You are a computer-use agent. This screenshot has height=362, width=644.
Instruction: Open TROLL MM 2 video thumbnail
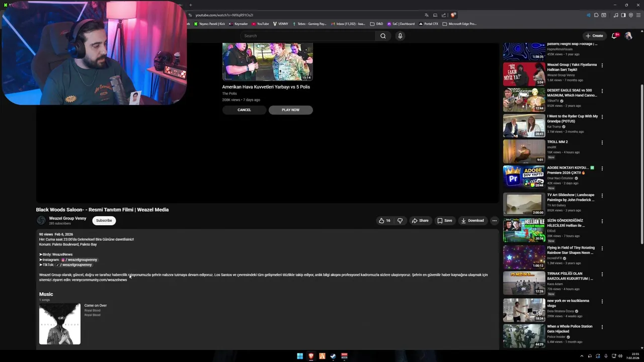(524, 151)
